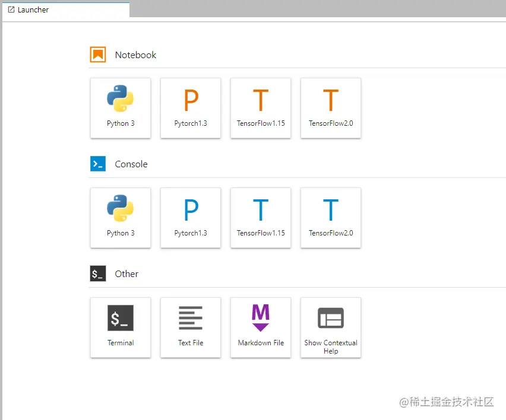Click the Notebook section heading text
Viewport: 506px width, 420px height.
click(135, 55)
